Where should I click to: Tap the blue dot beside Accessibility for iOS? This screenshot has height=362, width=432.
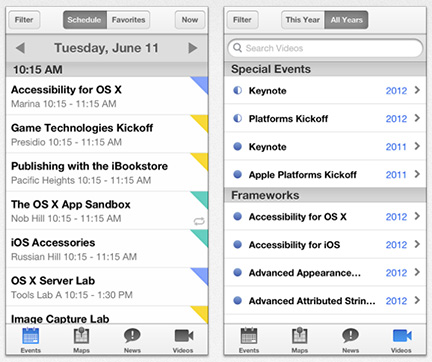point(237,244)
